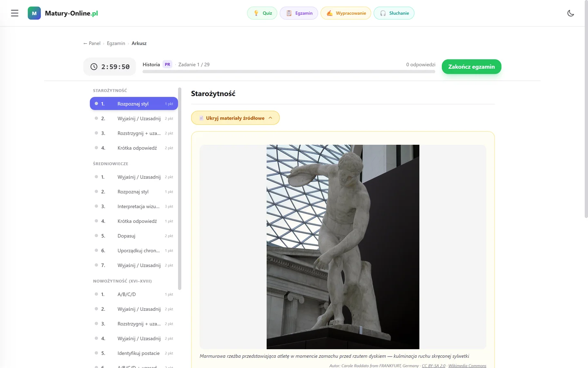Switch to the Słuchanie section
This screenshot has width=588, height=368.
394,13
